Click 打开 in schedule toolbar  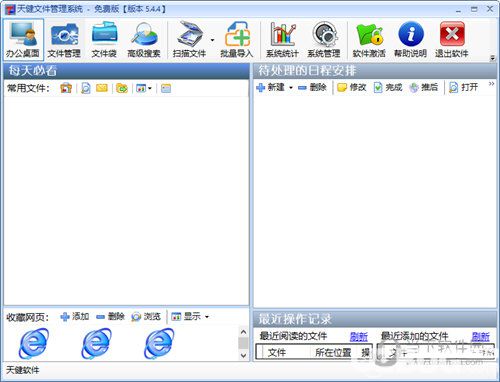tap(463, 87)
